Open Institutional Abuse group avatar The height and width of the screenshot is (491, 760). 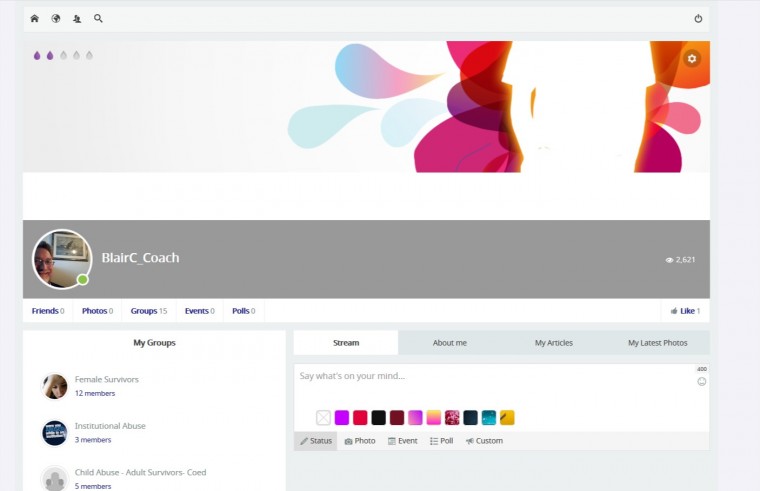tap(55, 432)
